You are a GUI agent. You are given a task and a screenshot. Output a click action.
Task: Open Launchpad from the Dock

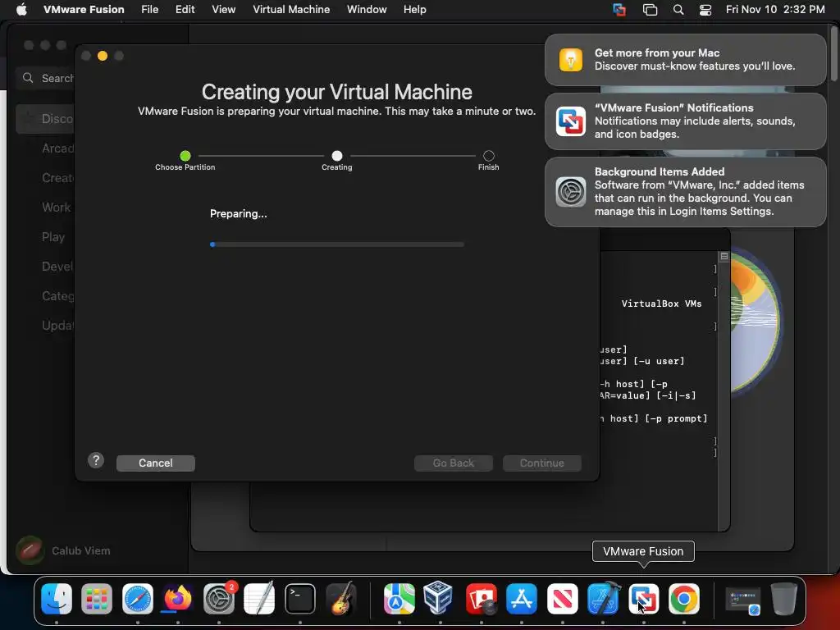tap(97, 598)
